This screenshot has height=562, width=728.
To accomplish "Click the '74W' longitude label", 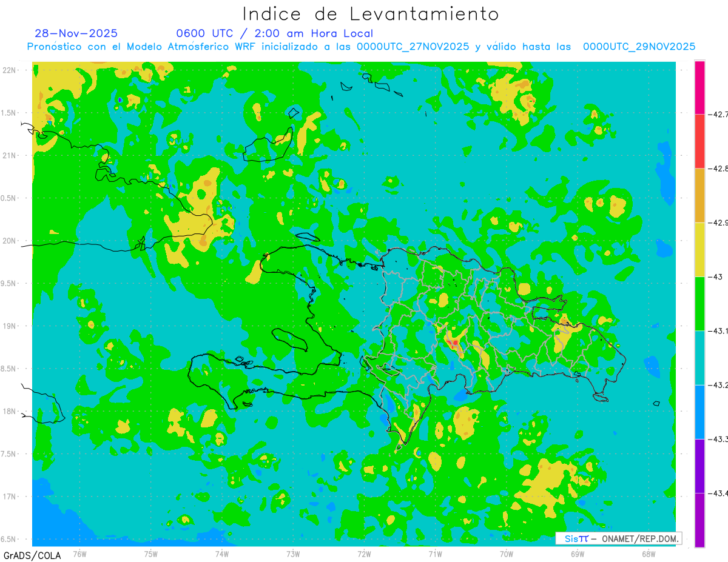I will pos(222,553).
